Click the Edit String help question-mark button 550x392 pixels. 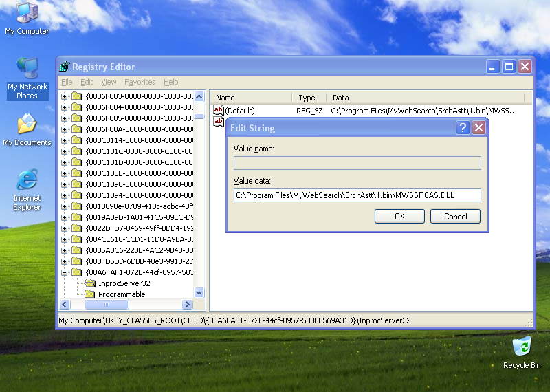coord(463,127)
